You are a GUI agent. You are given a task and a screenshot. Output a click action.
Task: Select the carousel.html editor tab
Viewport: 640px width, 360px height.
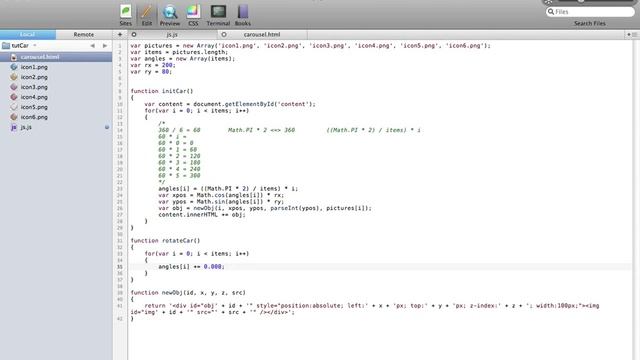click(x=262, y=35)
